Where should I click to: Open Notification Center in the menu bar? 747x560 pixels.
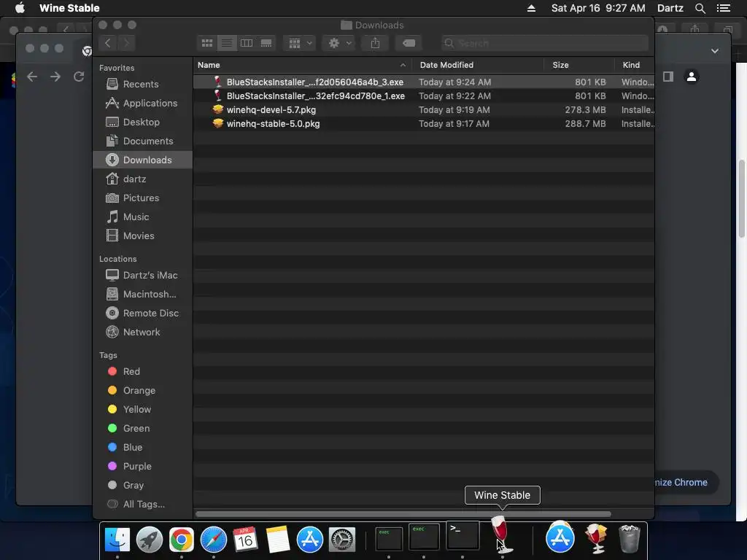click(x=723, y=8)
